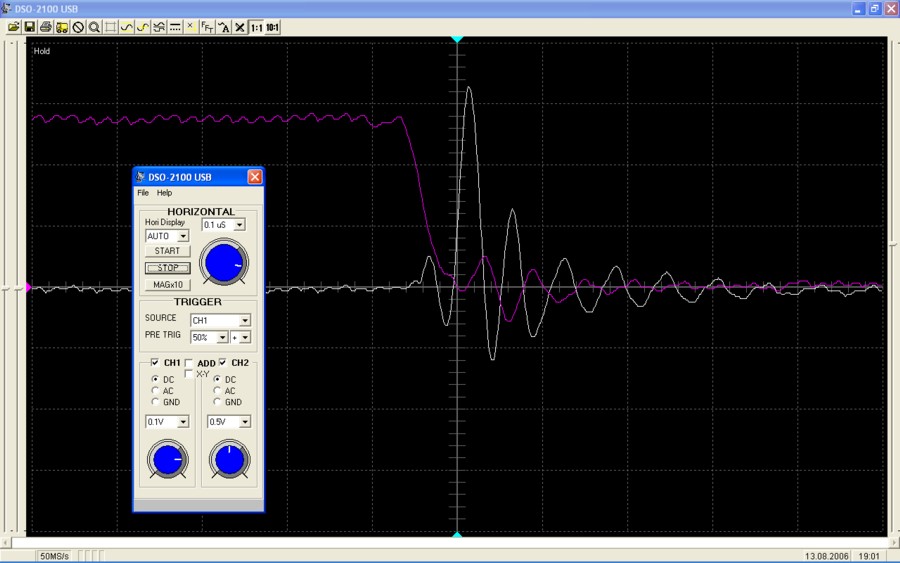
Task: Enable the X-Y mode checkbox
Action: (188, 374)
